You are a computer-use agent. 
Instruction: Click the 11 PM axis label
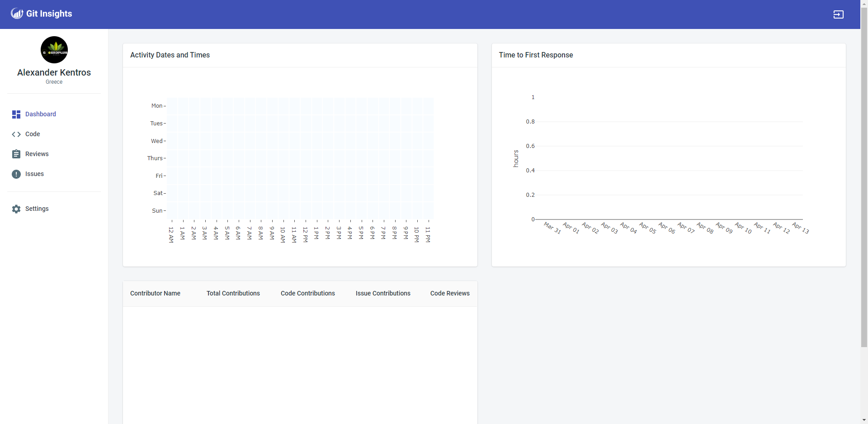[x=428, y=235]
